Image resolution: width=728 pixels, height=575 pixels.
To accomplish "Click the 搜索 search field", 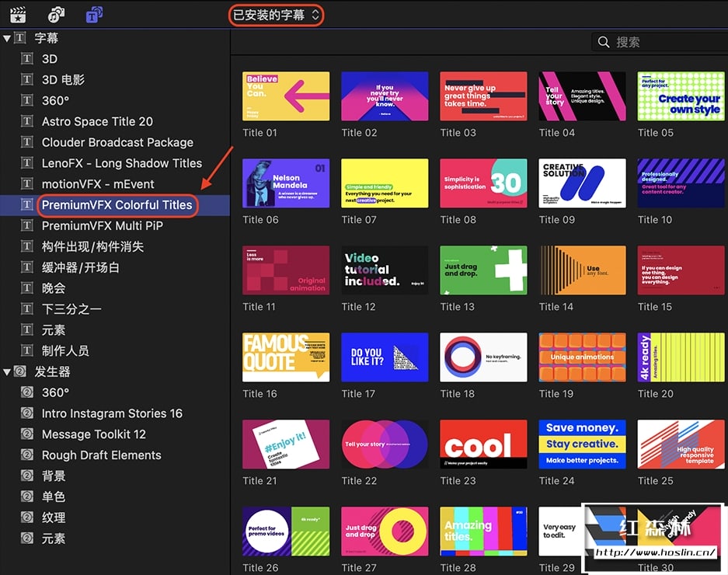I will coord(660,42).
